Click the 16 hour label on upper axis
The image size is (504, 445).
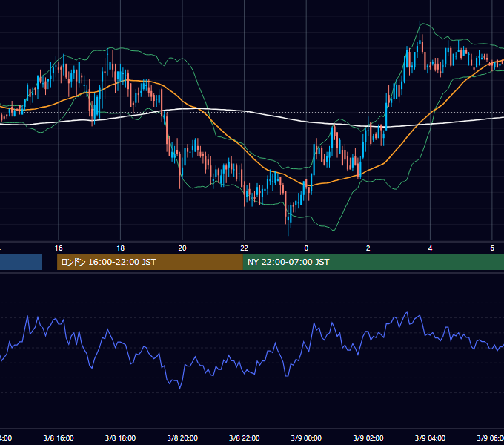[x=59, y=248]
